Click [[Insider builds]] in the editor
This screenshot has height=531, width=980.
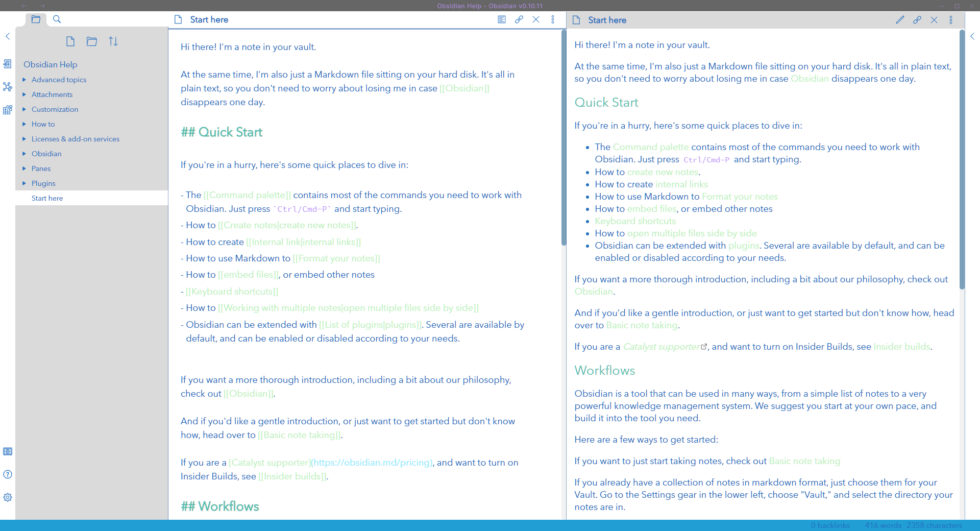[292, 476]
